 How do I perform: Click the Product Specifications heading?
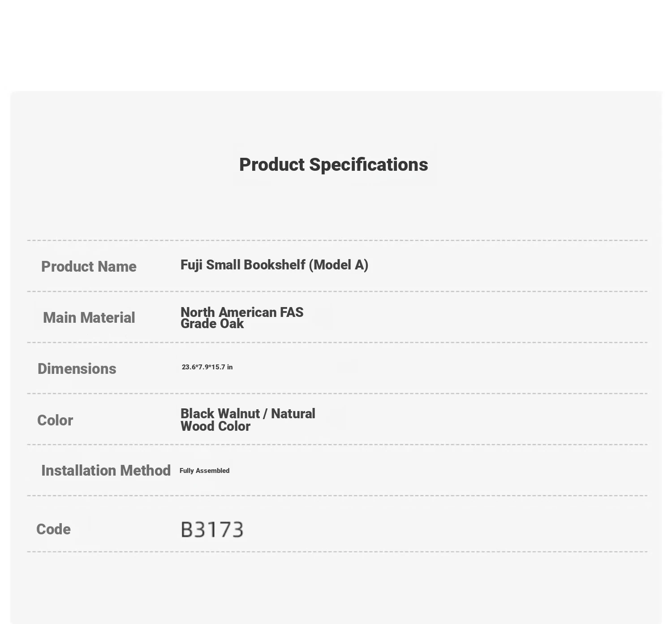click(333, 165)
